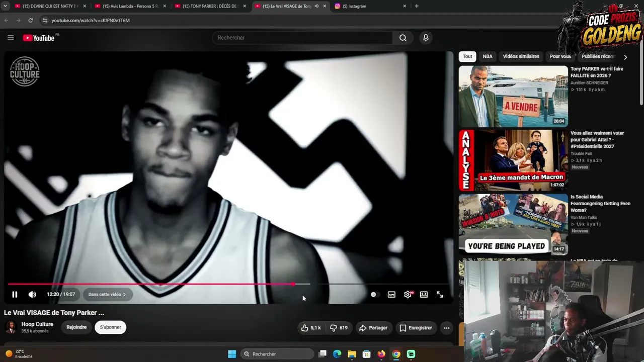Click the Partager share button
The image size is (644, 362).
(373, 328)
